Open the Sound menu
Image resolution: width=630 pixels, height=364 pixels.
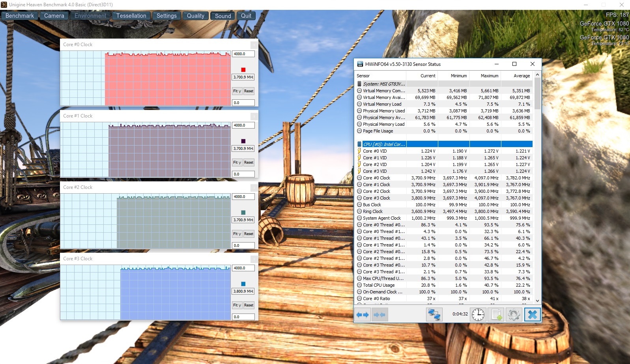coord(223,16)
